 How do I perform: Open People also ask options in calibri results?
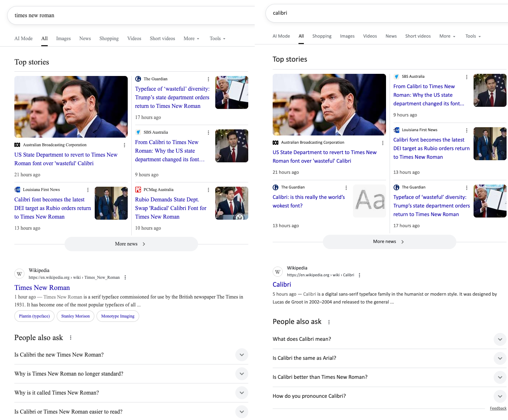[x=329, y=322]
